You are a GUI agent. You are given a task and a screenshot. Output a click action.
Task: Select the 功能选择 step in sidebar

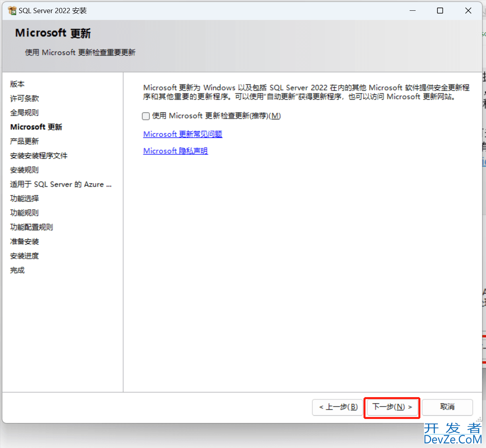[x=25, y=199]
